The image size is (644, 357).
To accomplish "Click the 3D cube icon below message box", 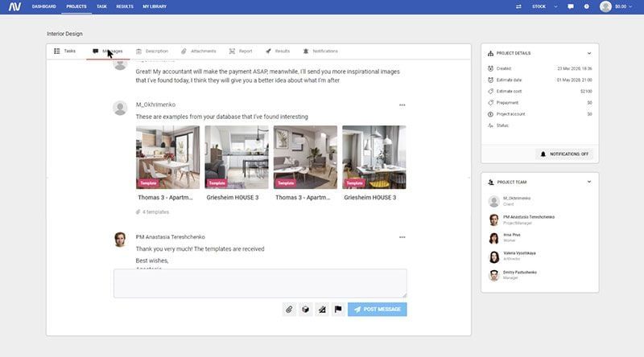I will tap(306, 309).
